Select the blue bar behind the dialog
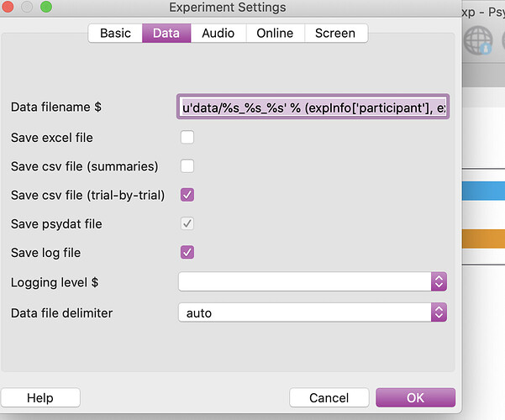This screenshot has height=420, width=505. pyautogui.click(x=483, y=191)
